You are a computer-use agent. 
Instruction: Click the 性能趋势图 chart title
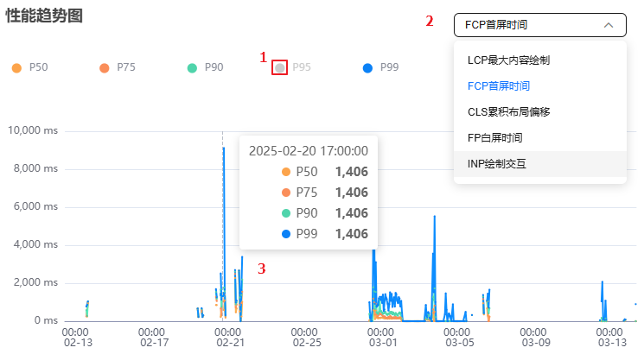click(x=44, y=16)
